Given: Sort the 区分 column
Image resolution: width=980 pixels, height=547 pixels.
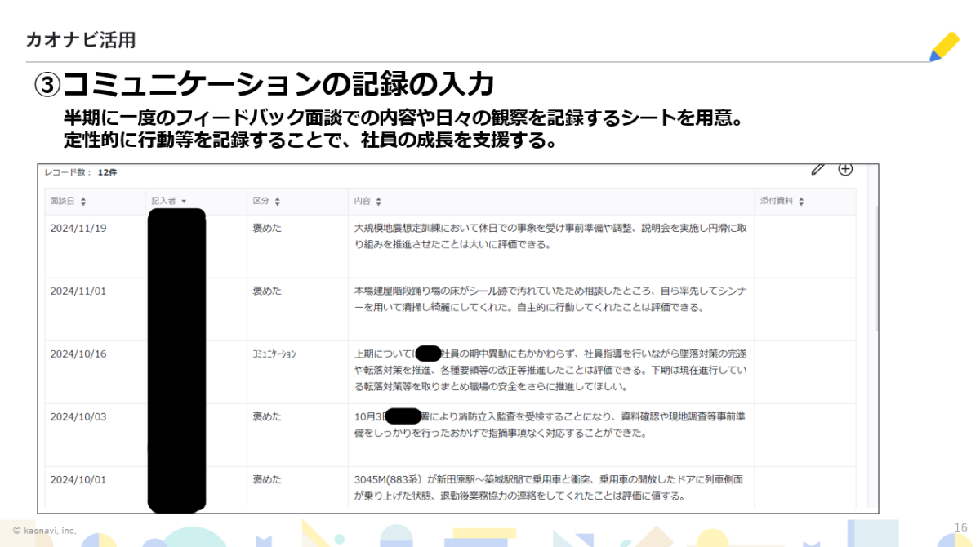Looking at the screenshot, I should point(278,202).
